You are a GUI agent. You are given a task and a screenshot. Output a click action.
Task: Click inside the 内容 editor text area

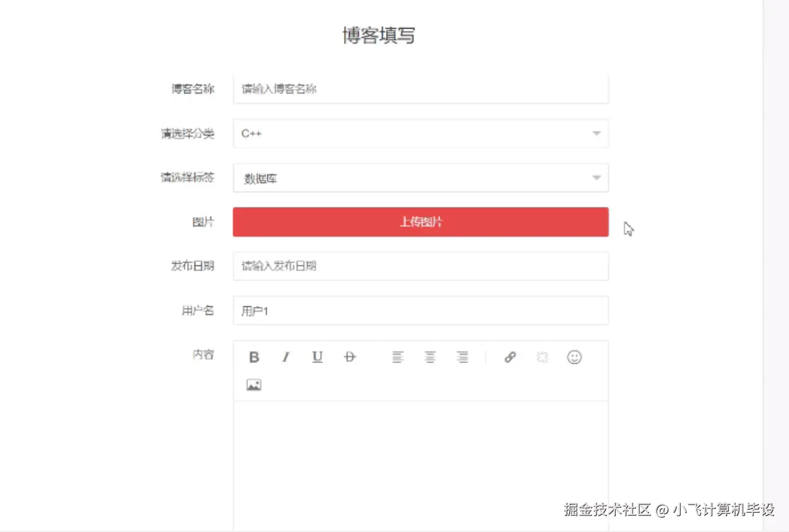(x=421, y=466)
